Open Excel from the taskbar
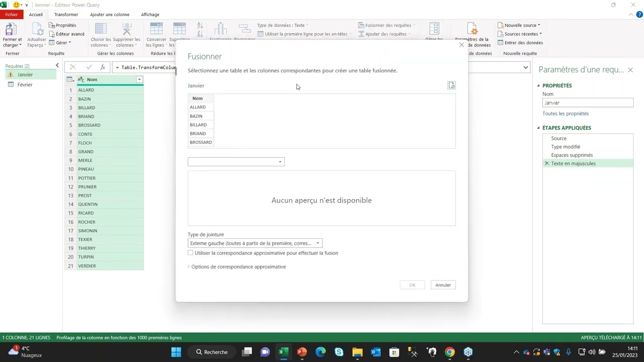 (283, 352)
